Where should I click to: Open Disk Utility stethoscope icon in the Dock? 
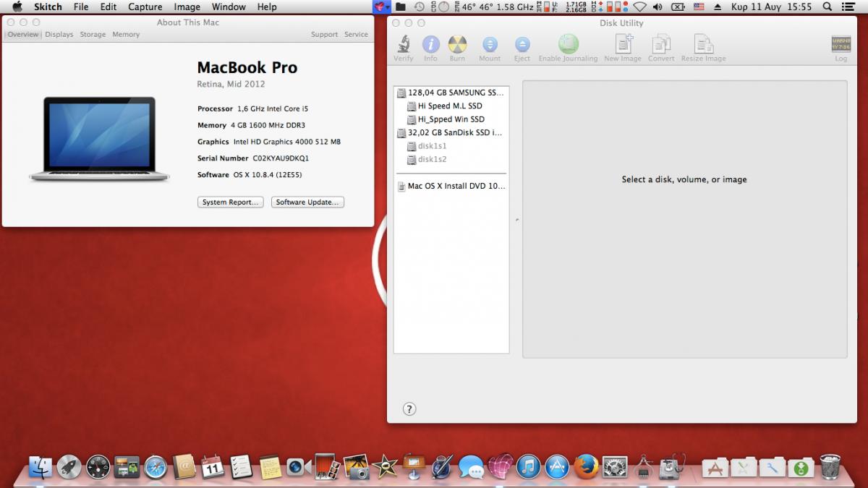pos(672,468)
